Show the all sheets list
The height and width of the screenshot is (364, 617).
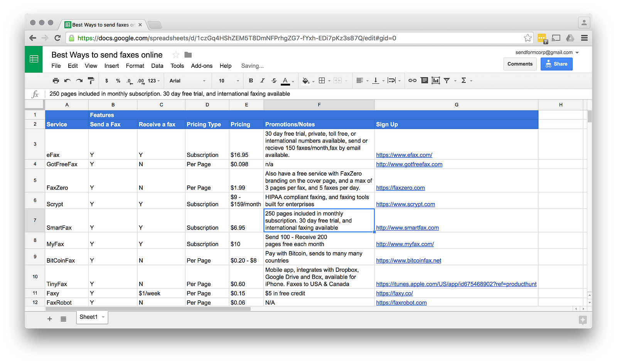tap(63, 319)
